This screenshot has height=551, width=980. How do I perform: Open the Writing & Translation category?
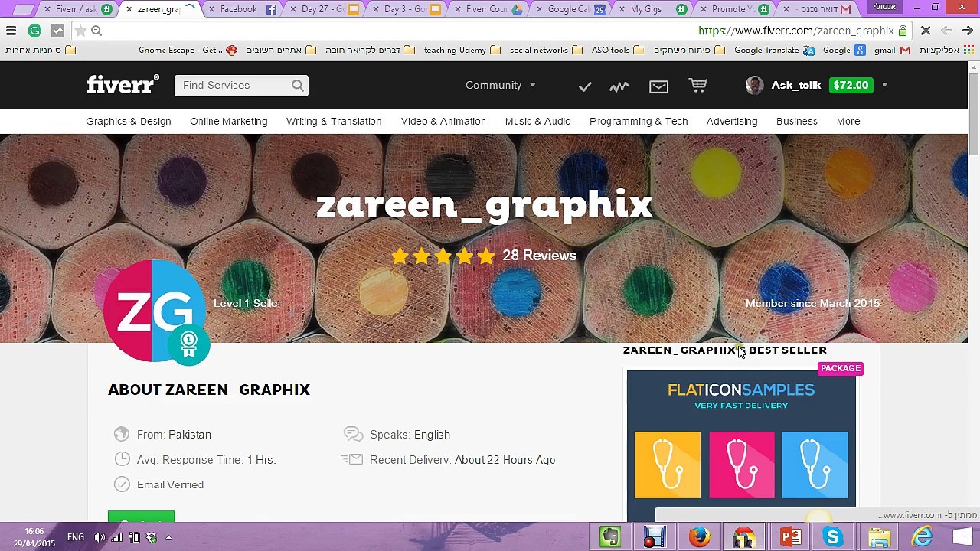coord(334,121)
